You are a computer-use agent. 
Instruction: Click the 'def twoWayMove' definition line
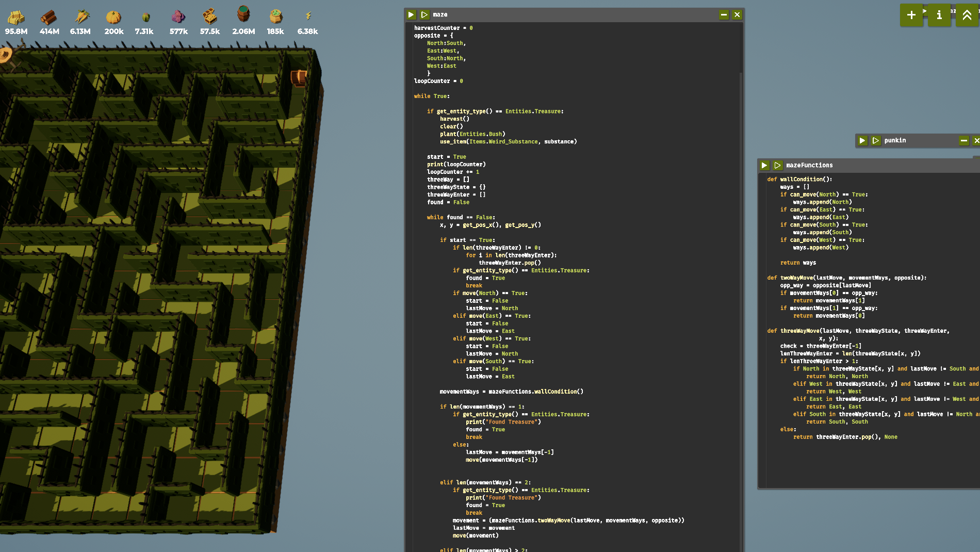(846, 278)
